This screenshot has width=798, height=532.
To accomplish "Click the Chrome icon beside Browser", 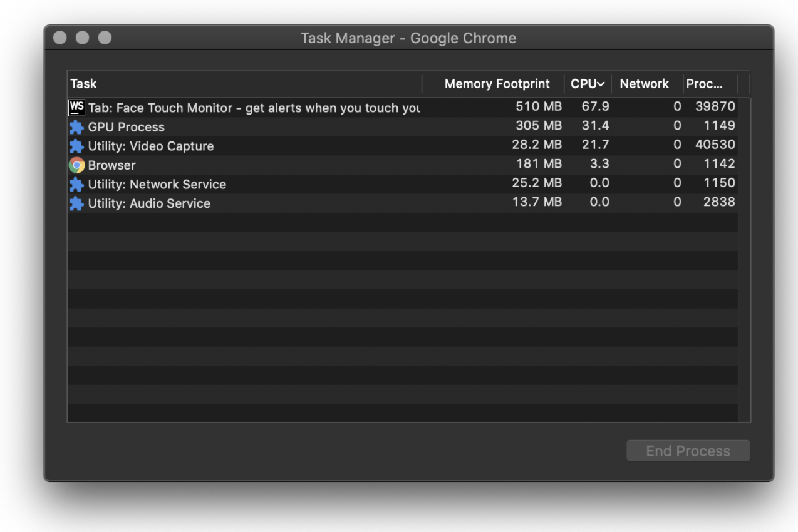I will pos(76,165).
